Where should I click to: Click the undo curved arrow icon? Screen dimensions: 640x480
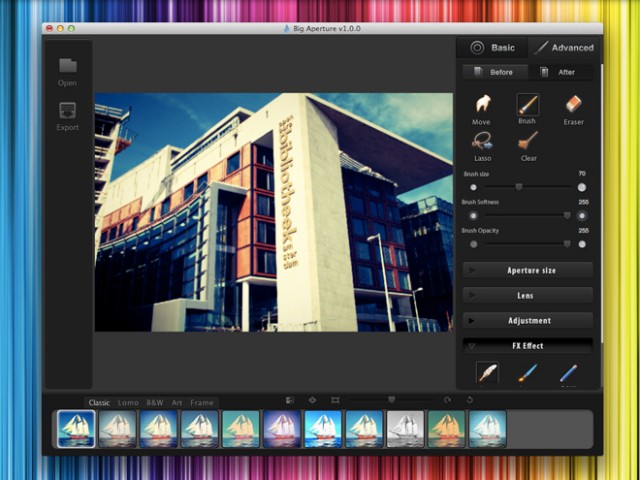point(447,400)
